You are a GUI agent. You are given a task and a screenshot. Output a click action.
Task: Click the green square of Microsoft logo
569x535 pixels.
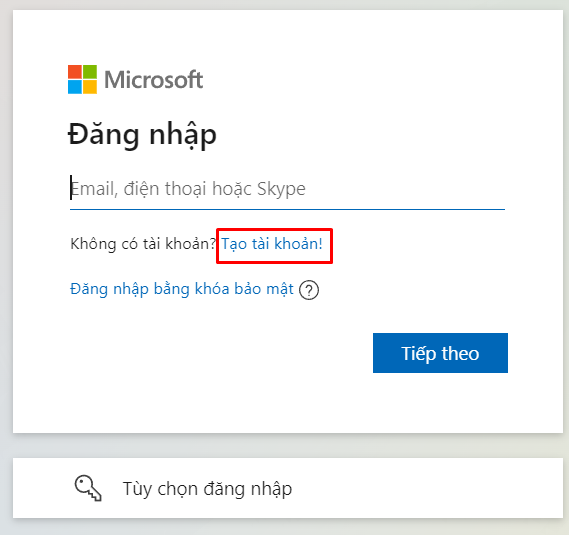(x=90, y=72)
